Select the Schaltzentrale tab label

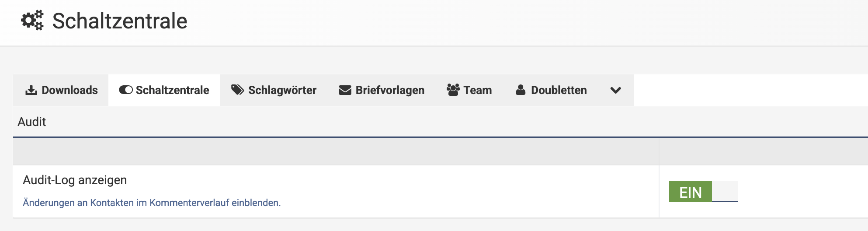172,90
